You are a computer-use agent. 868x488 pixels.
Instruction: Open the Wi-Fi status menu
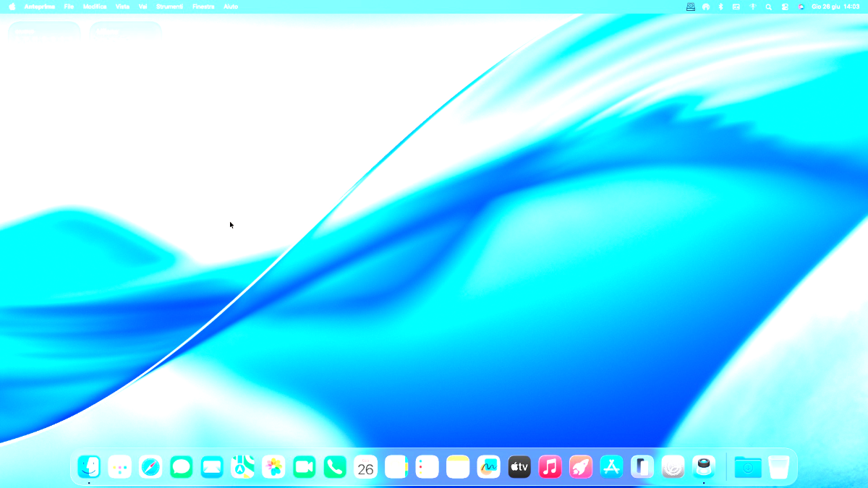pyautogui.click(x=752, y=7)
